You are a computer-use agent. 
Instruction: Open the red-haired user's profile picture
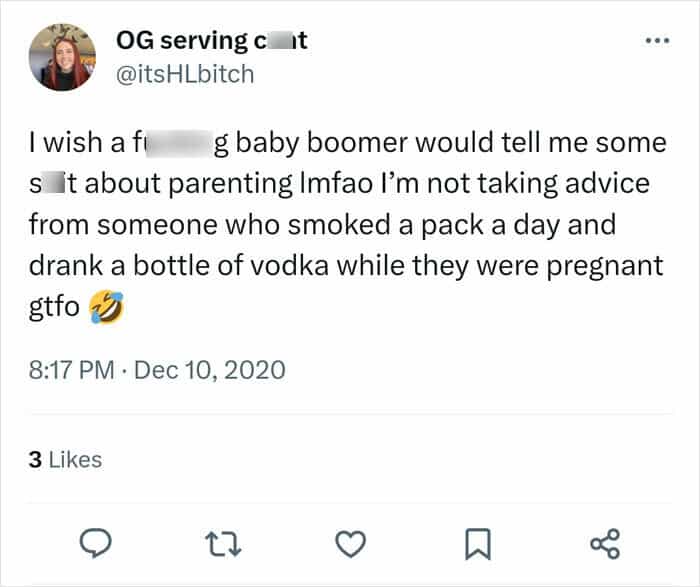(62, 57)
